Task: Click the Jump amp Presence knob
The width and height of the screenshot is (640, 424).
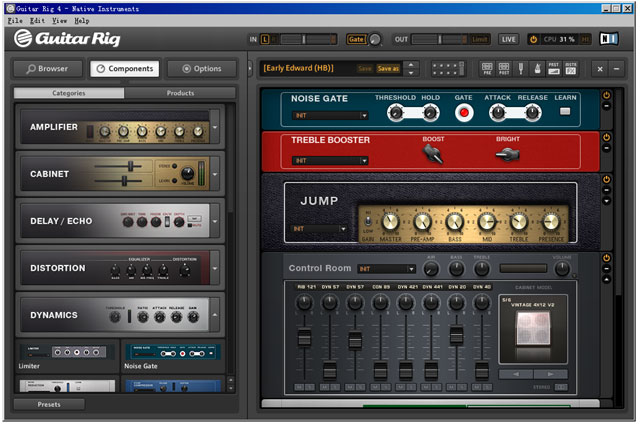Action: coord(551,222)
